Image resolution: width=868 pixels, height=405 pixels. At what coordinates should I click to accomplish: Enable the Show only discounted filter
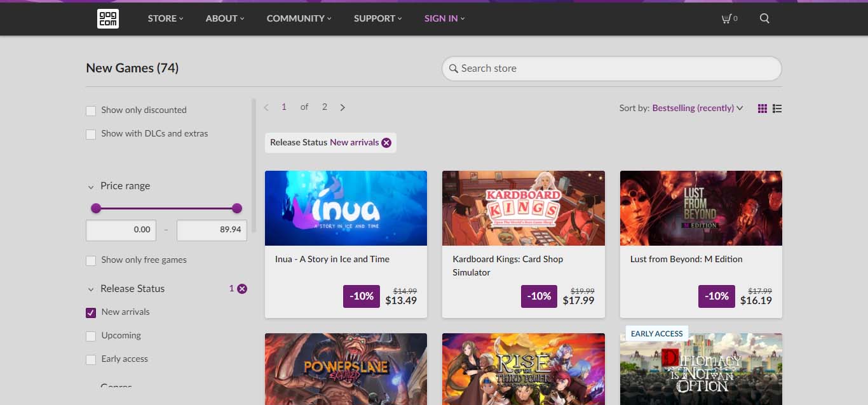[x=90, y=110]
